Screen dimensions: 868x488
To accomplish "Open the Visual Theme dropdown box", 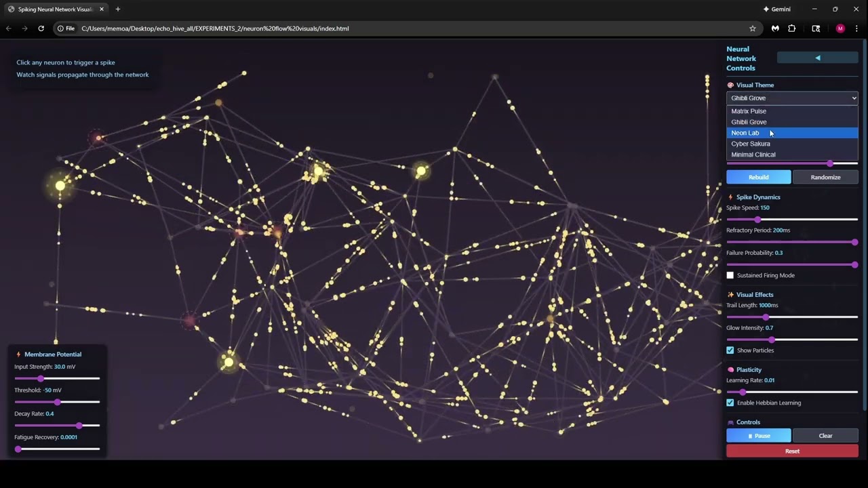I will (x=792, y=98).
